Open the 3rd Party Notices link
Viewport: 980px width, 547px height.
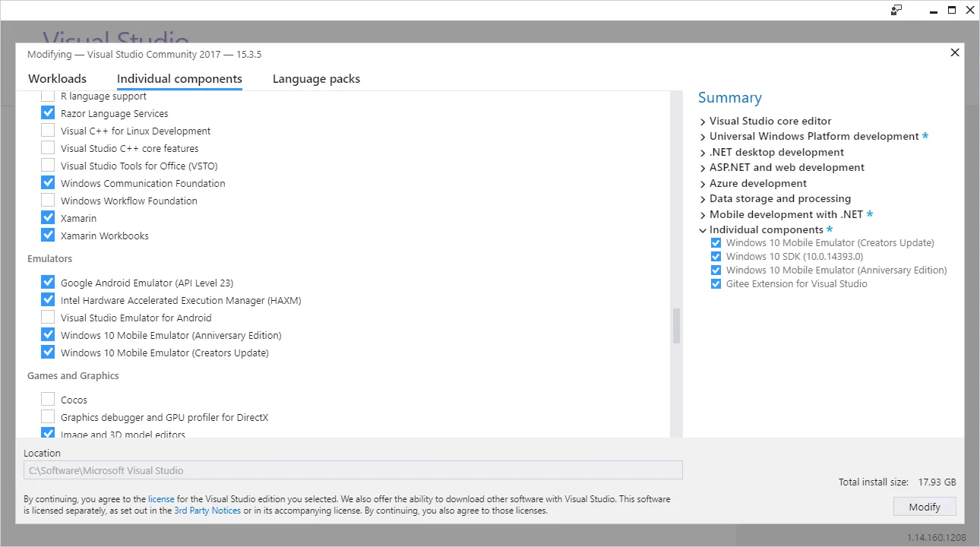pos(207,511)
